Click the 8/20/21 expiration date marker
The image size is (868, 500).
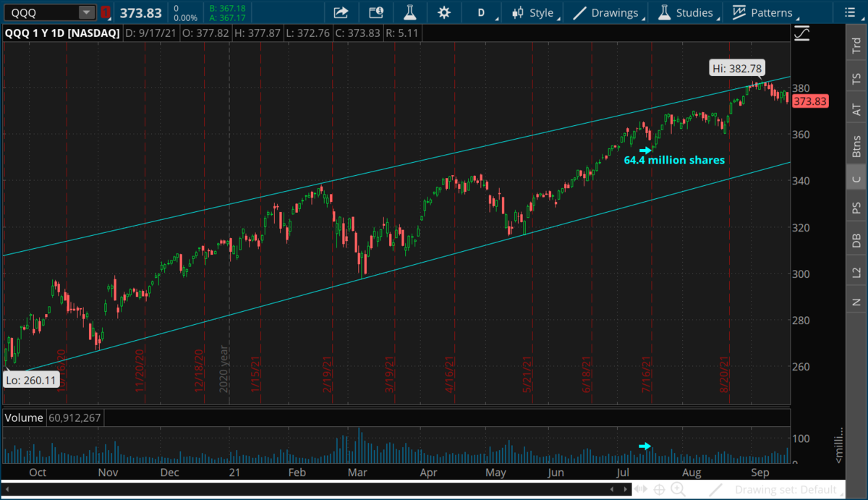click(725, 373)
